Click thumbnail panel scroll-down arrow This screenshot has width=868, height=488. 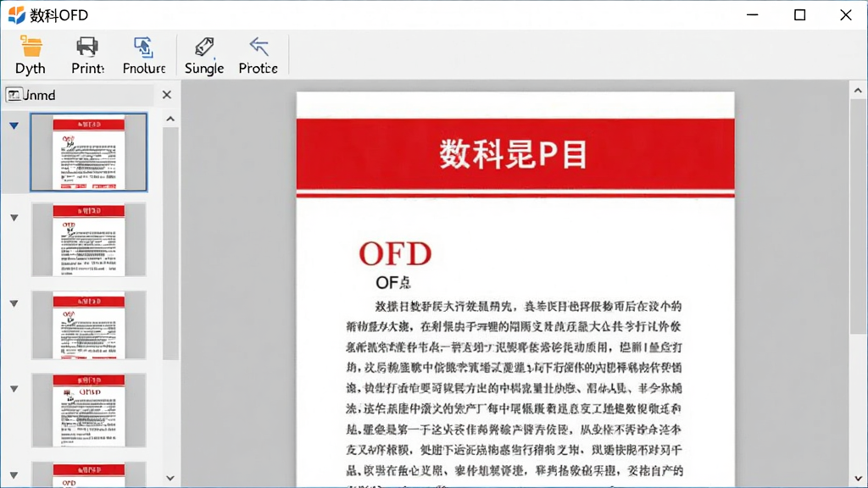coord(170,478)
